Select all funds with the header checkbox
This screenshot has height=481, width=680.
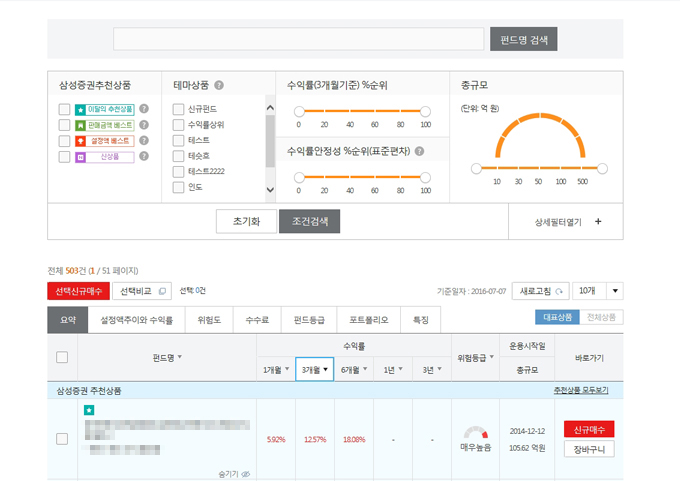tap(62, 357)
